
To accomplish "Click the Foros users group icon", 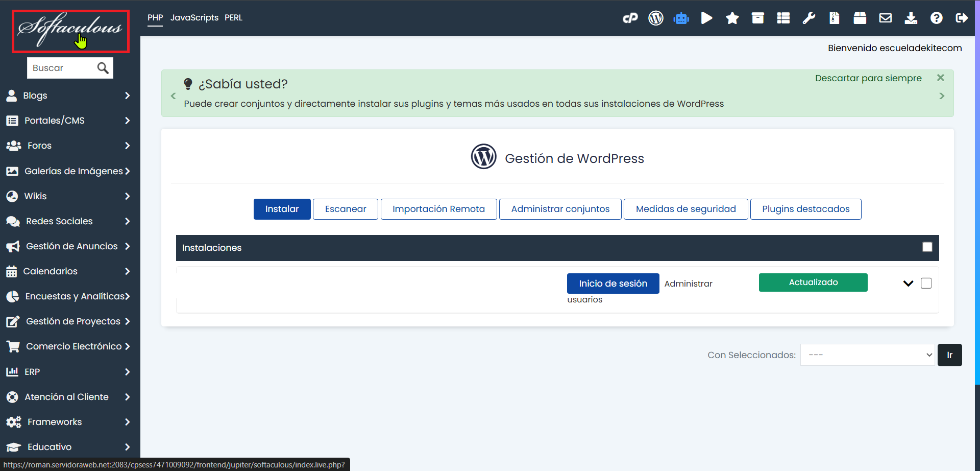I will [14, 146].
